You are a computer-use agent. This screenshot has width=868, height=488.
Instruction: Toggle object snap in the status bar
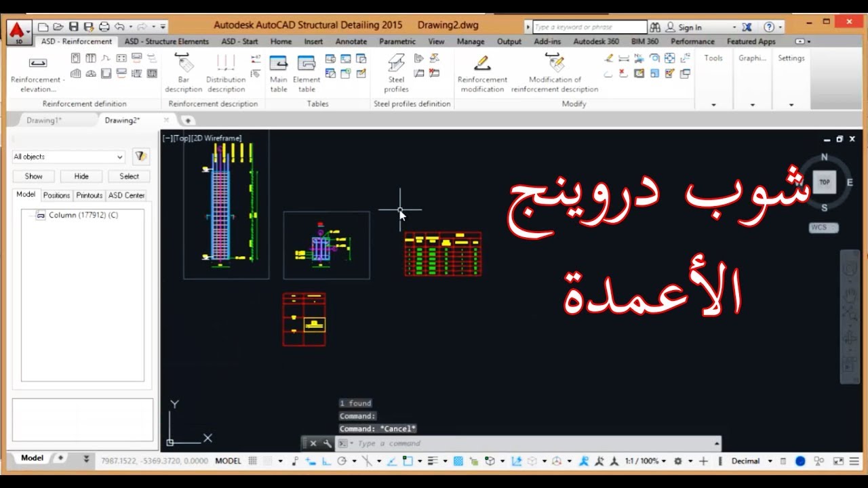point(408,461)
